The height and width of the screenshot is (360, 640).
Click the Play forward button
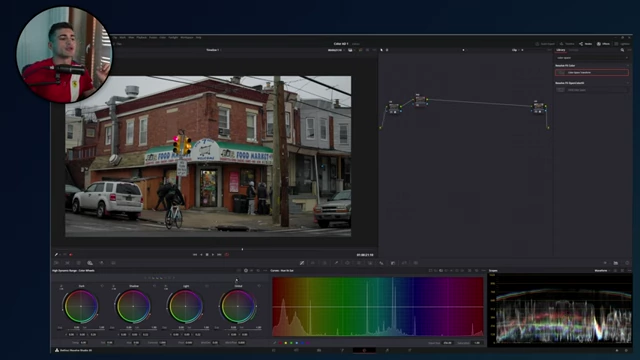(213, 255)
